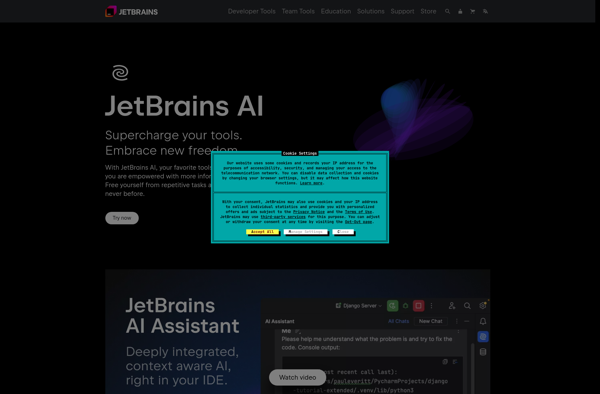The image size is (600, 394).
Task: Click the JetBrains logo in header
Action: tap(131, 11)
